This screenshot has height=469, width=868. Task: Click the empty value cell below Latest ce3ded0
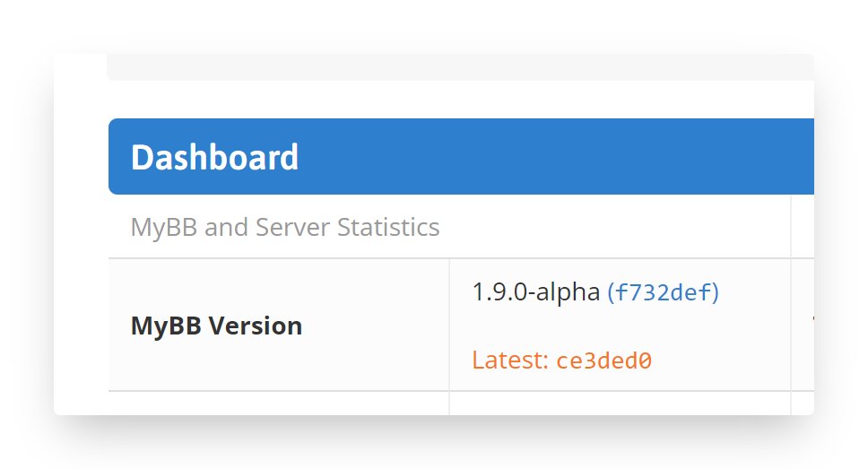tap(619, 404)
